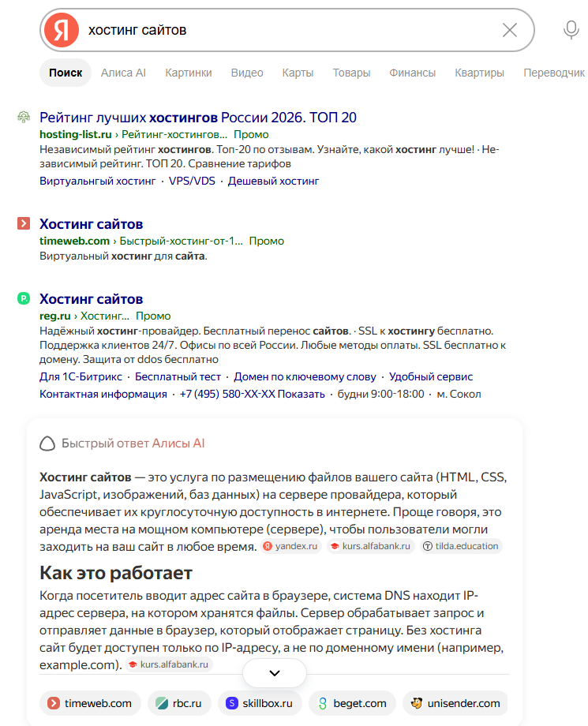Click the м. Сокол metro text
Screen dimensions: 588x726
click(459, 394)
